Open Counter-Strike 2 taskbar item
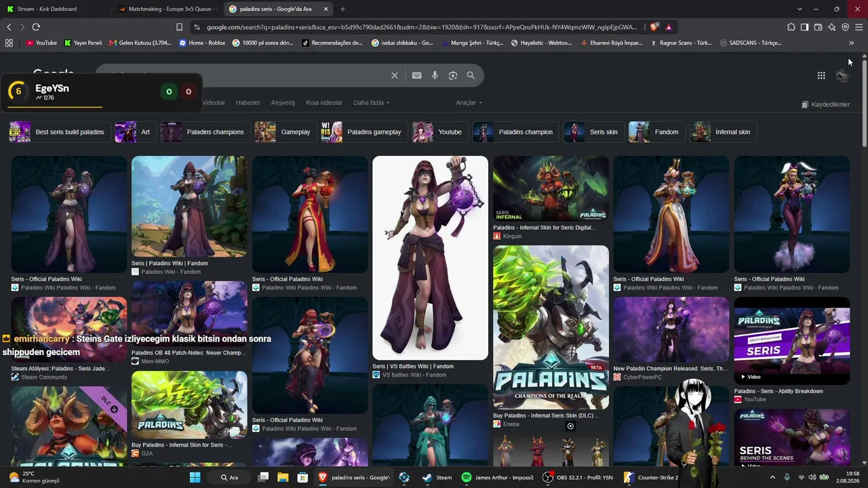 [652, 477]
